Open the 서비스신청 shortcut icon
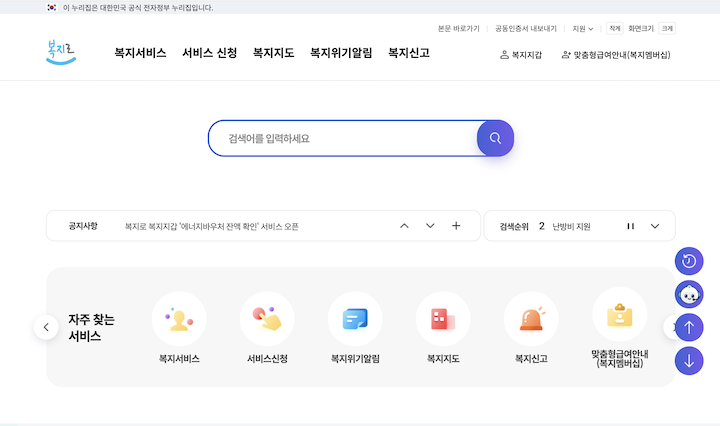720x426 pixels. click(x=267, y=319)
